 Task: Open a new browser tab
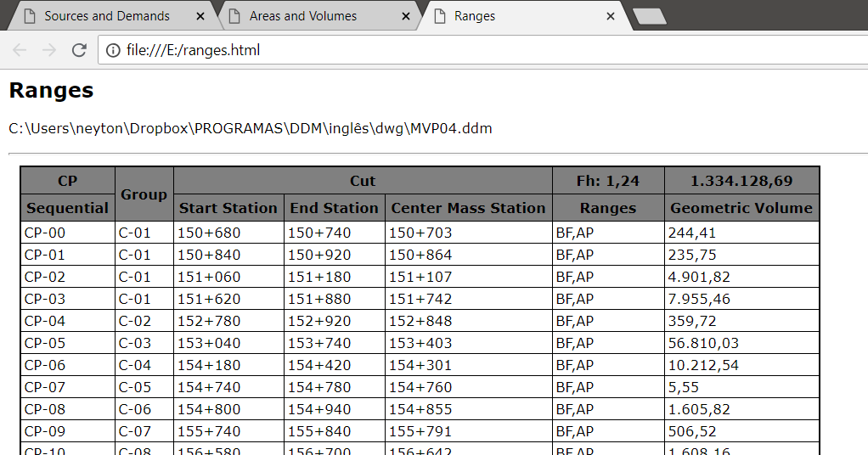click(650, 16)
